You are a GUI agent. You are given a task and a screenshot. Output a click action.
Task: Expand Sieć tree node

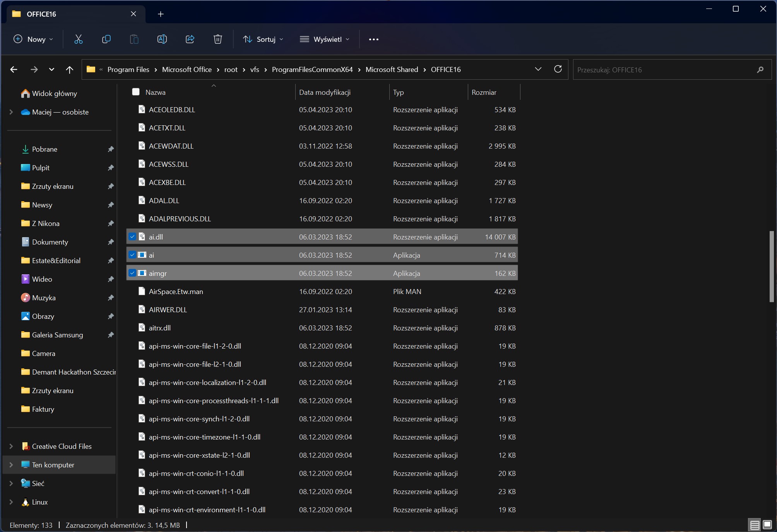pyautogui.click(x=11, y=483)
